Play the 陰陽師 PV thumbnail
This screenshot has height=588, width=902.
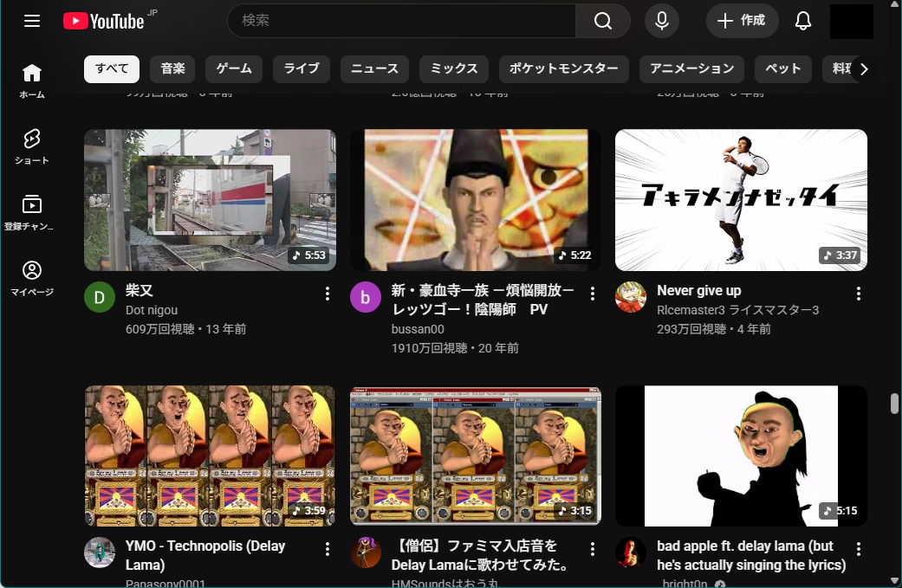[x=476, y=200]
